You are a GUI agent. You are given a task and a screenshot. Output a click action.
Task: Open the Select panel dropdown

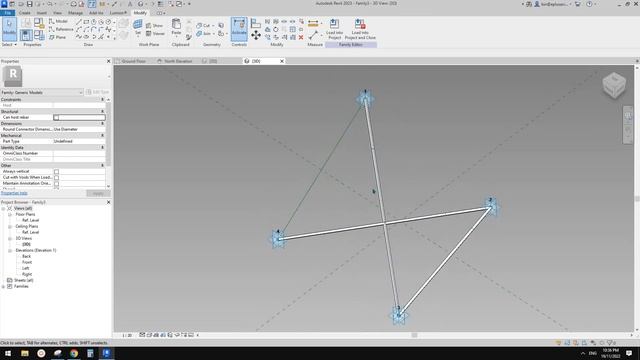coord(9,44)
